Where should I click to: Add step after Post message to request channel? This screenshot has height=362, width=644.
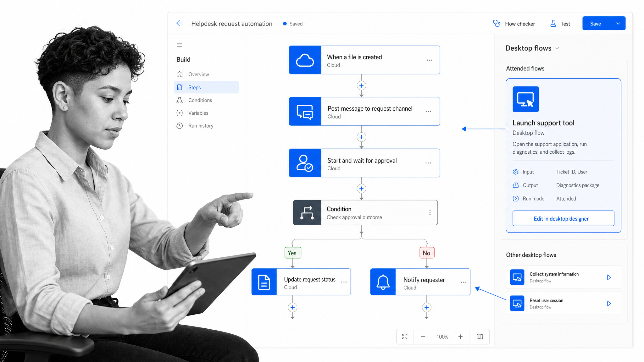point(361,137)
